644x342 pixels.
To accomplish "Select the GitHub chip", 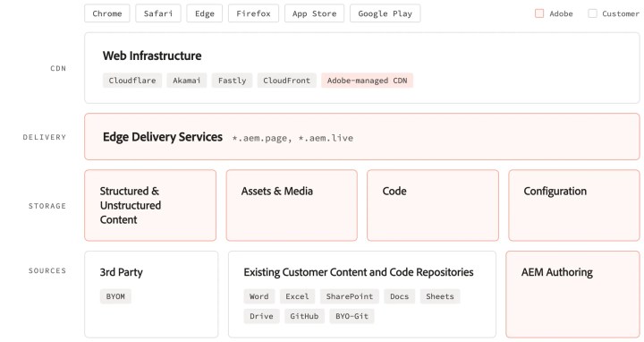I will [x=304, y=316].
